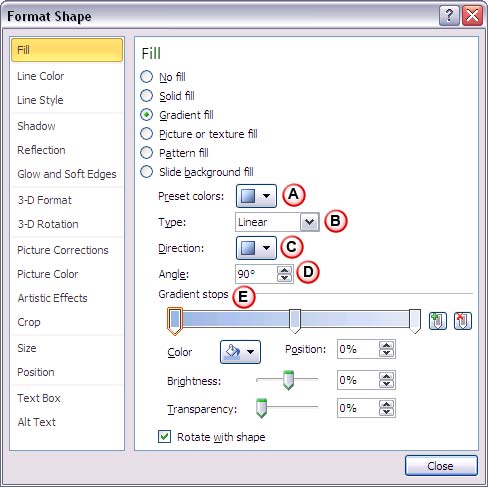The width and height of the screenshot is (488, 487).
Task: Click the Transparency percentage field
Action: coord(358,408)
